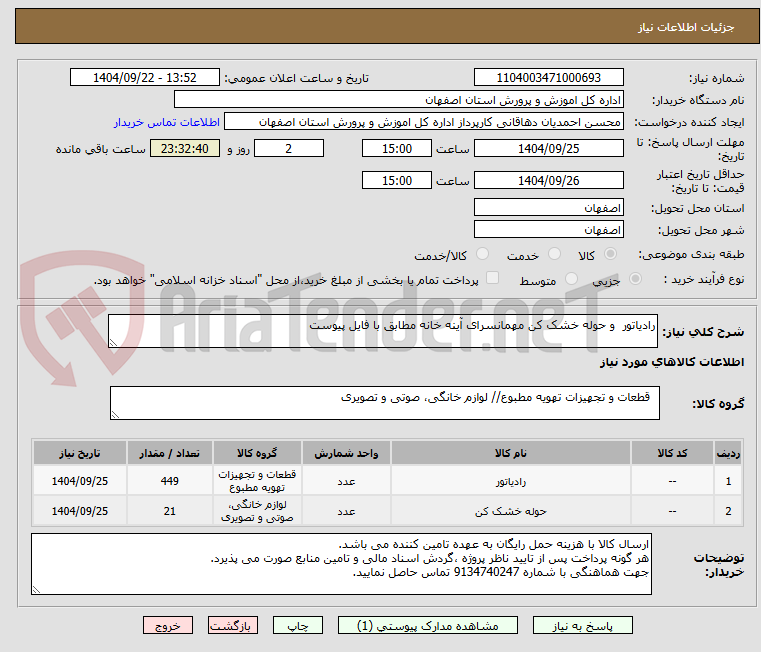Click the buyer organization name field
Screen dimensions: 761x652
[399, 100]
